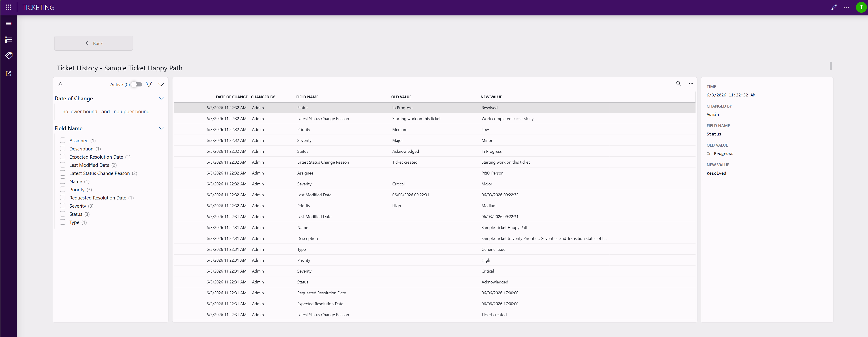Select Severity row changing Critical to Major
The width and height of the screenshot is (868, 337).
(x=435, y=184)
